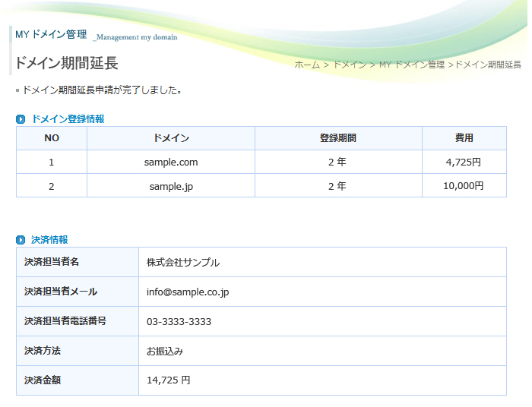Click the phone number 03-3333-3333

(x=179, y=321)
